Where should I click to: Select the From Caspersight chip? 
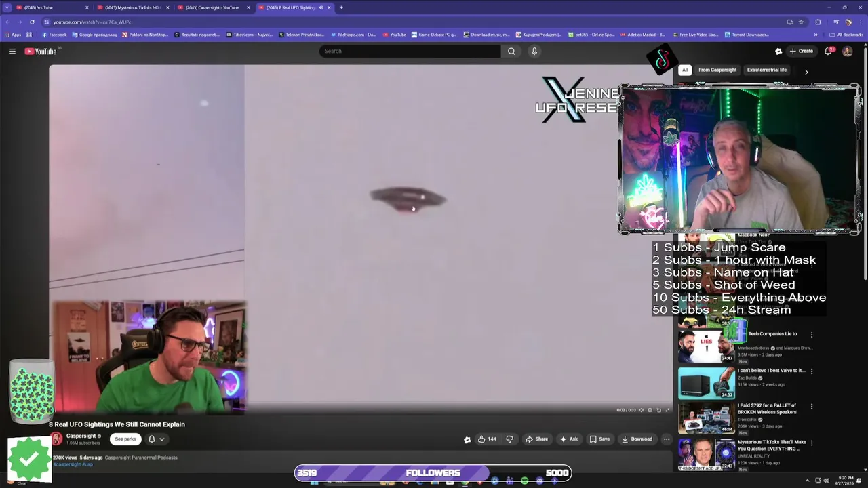(717, 70)
